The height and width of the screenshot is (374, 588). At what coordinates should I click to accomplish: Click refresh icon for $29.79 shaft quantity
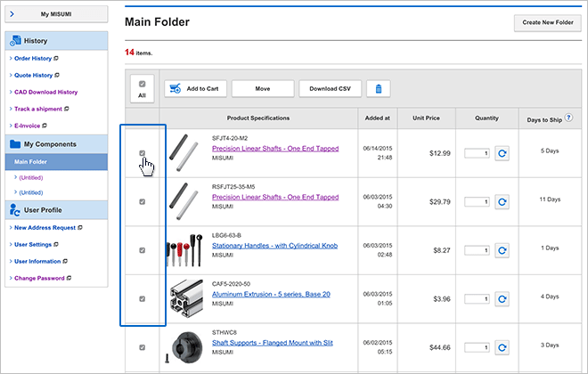(x=502, y=202)
